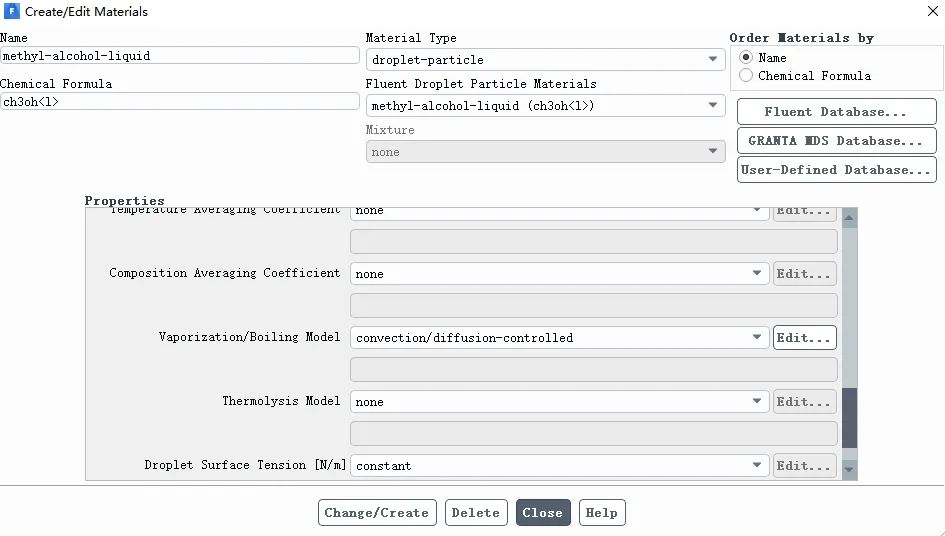Click Edit for Vaporization/Boiling Model
This screenshot has width=945, height=536.
(804, 338)
